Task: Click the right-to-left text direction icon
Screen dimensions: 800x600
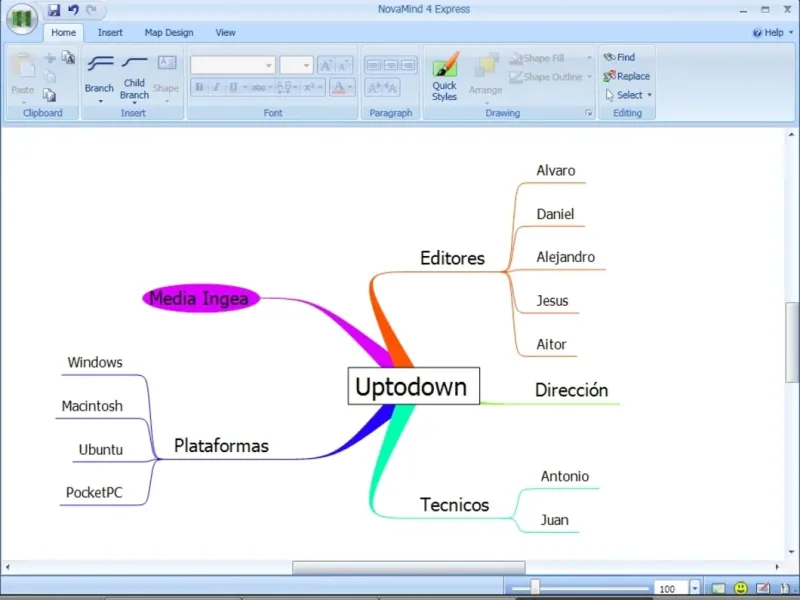Action: [x=391, y=87]
